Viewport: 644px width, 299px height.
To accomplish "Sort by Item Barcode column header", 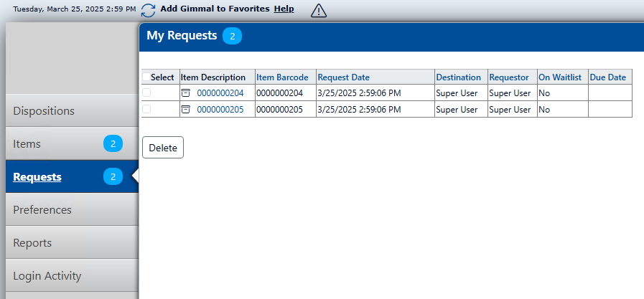I will (282, 77).
